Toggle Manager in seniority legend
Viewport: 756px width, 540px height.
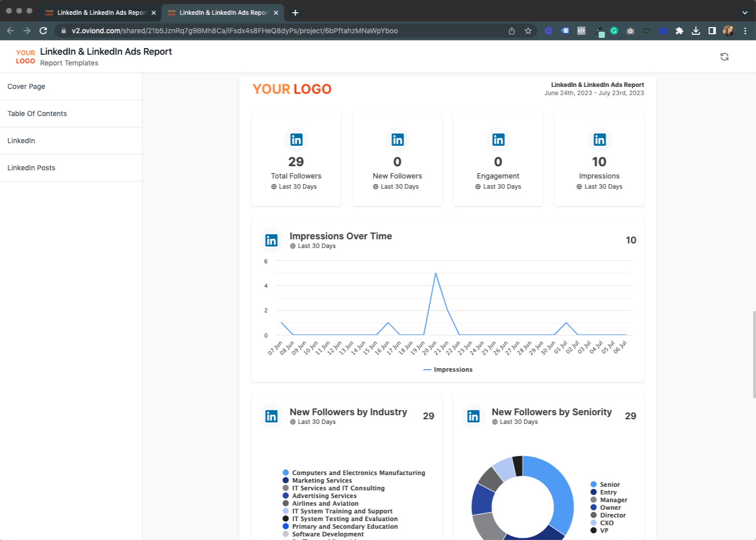click(x=609, y=500)
